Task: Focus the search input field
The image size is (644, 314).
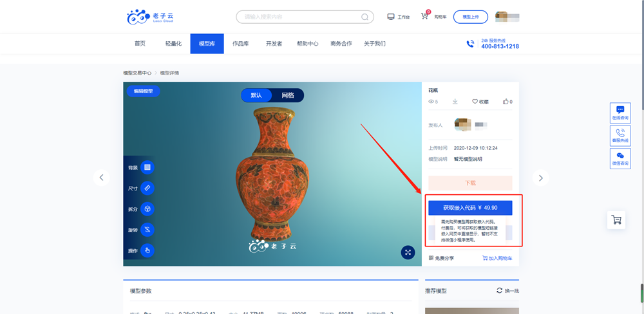Action: [x=305, y=17]
